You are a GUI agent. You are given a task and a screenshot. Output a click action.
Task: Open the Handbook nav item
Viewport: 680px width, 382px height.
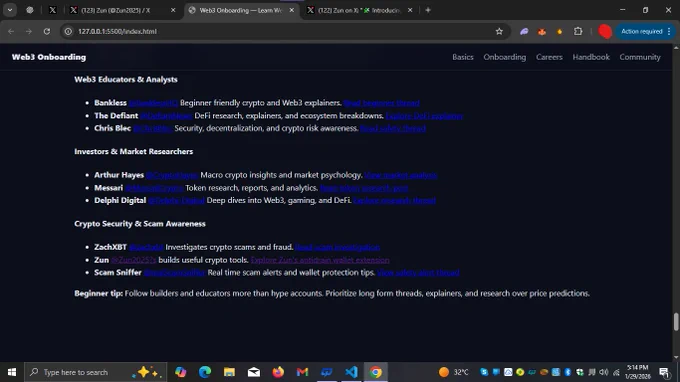591,57
